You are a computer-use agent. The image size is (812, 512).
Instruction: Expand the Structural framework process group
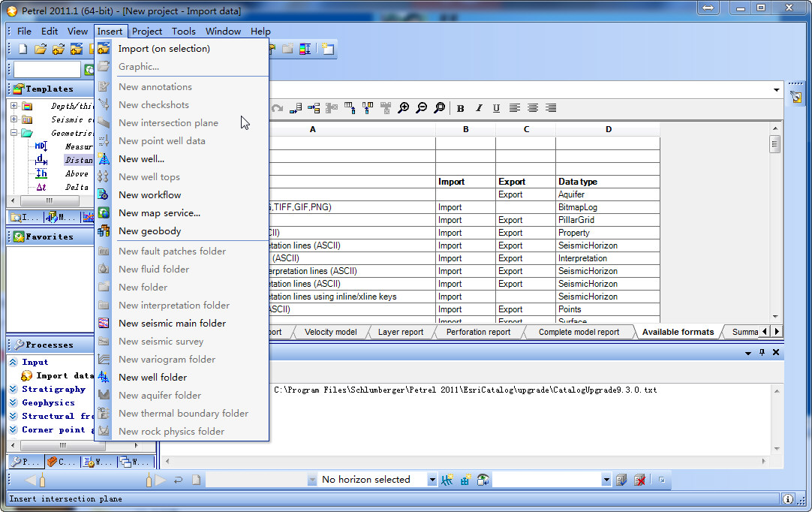click(14, 416)
